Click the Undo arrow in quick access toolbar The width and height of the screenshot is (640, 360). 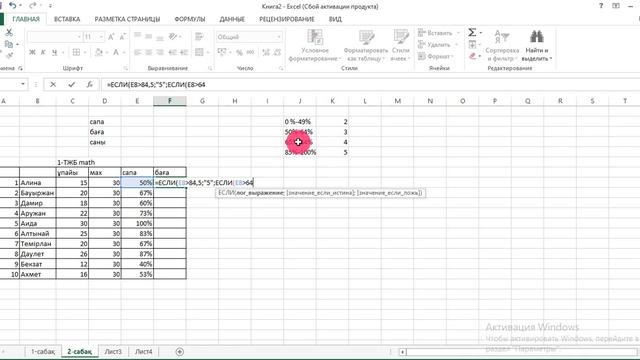coord(13,5)
